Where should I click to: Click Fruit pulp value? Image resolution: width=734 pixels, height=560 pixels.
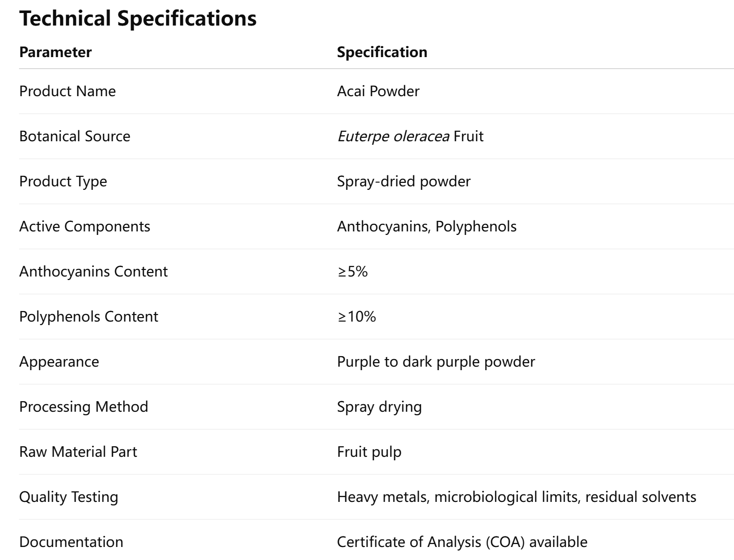[369, 452]
